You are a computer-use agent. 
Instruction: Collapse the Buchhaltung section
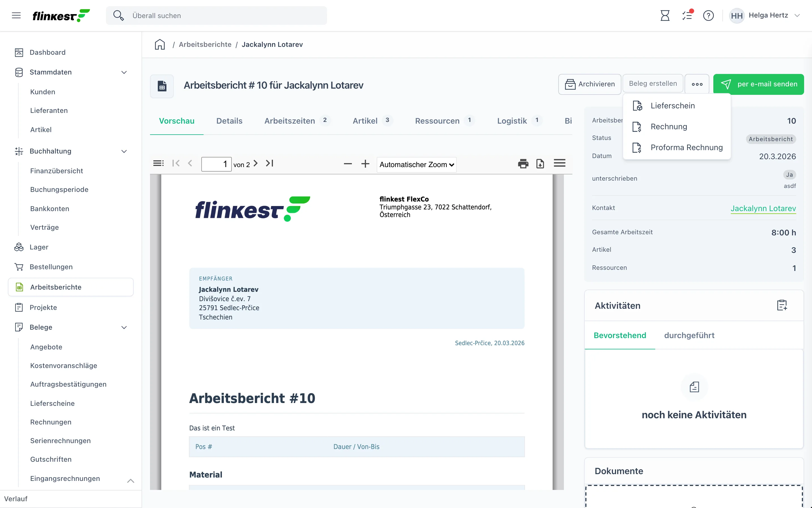click(x=124, y=151)
